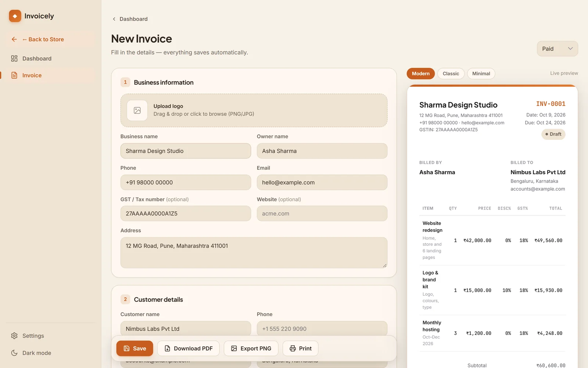Click the Live preview label

click(x=564, y=73)
